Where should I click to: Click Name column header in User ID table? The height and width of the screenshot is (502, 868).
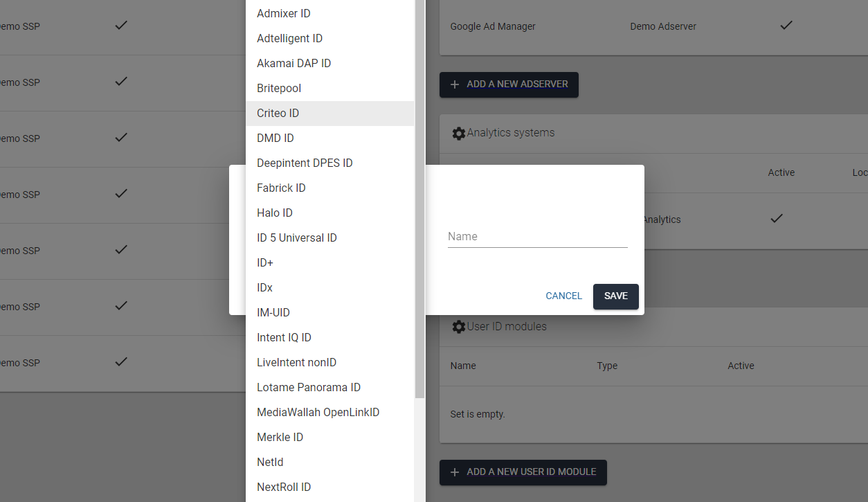(x=463, y=366)
